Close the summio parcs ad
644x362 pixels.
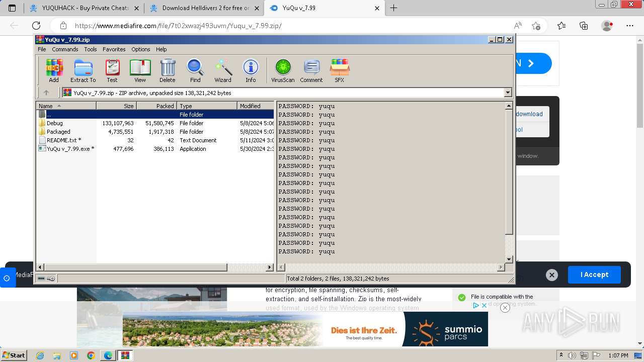[505, 308]
